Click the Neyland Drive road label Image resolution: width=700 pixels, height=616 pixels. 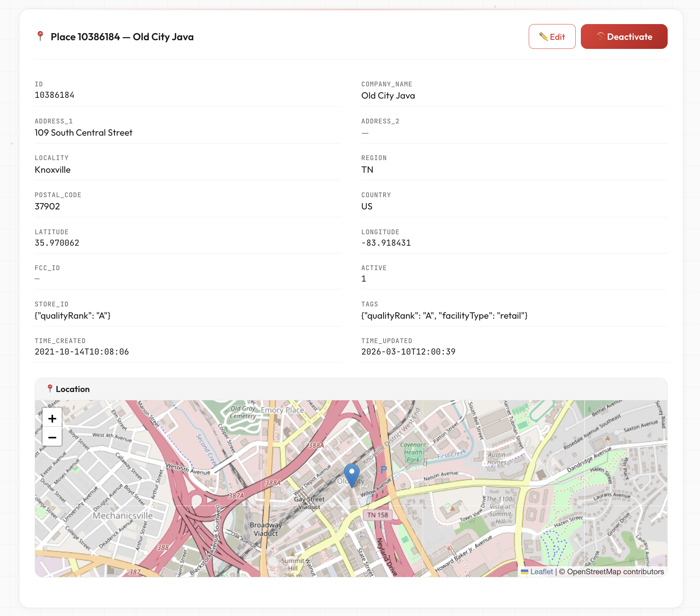pyautogui.click(x=387, y=556)
